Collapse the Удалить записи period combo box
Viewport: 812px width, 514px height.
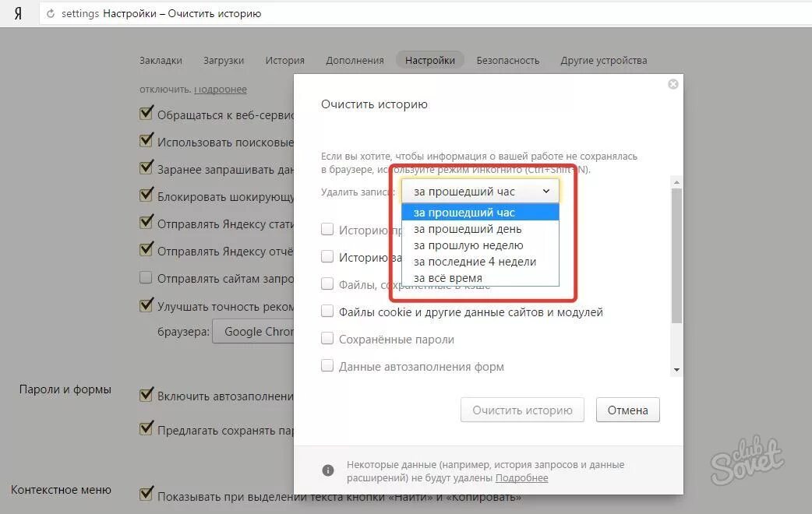[x=480, y=192]
